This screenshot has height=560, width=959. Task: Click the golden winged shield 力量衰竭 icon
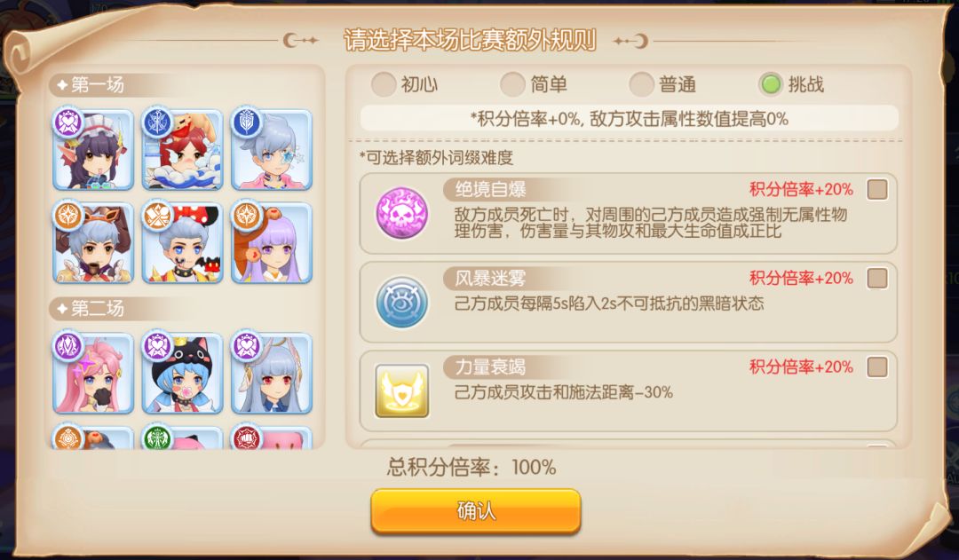[402, 390]
